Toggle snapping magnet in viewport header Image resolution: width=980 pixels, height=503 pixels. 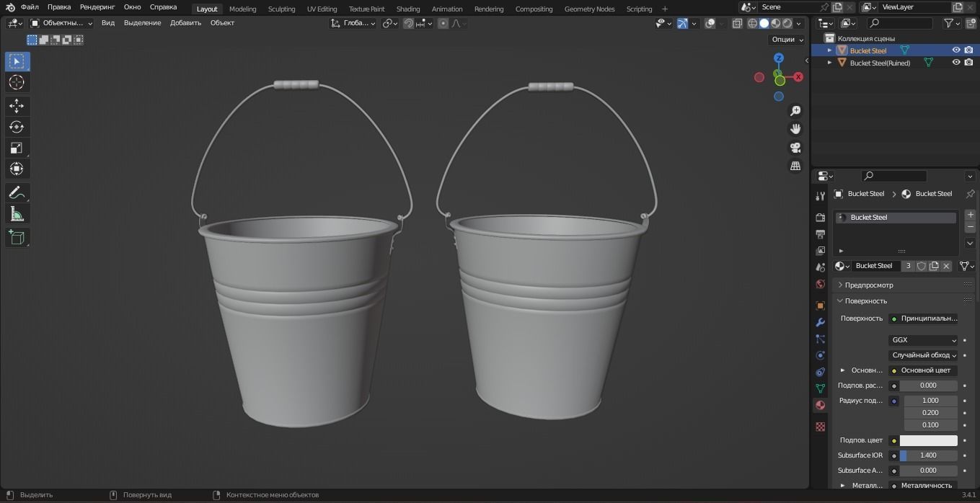409,23
